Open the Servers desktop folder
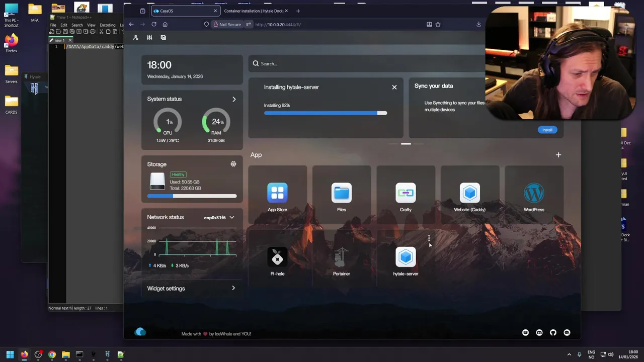The width and height of the screenshot is (644, 362). [x=11, y=74]
